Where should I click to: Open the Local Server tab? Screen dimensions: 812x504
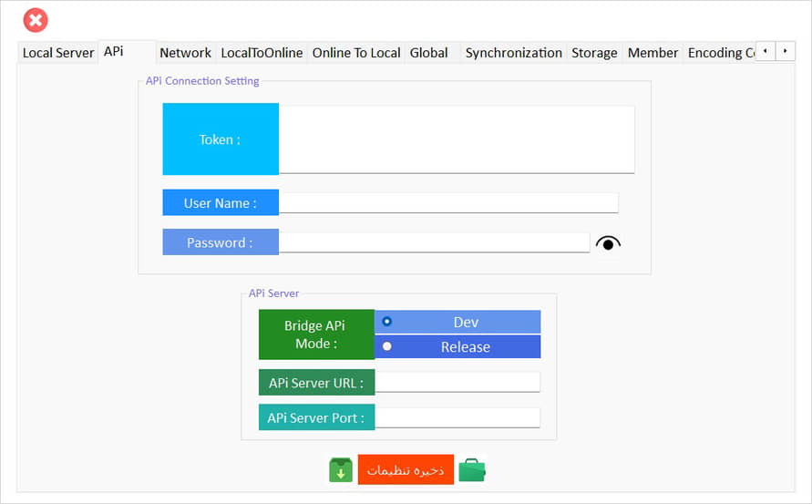tap(58, 53)
